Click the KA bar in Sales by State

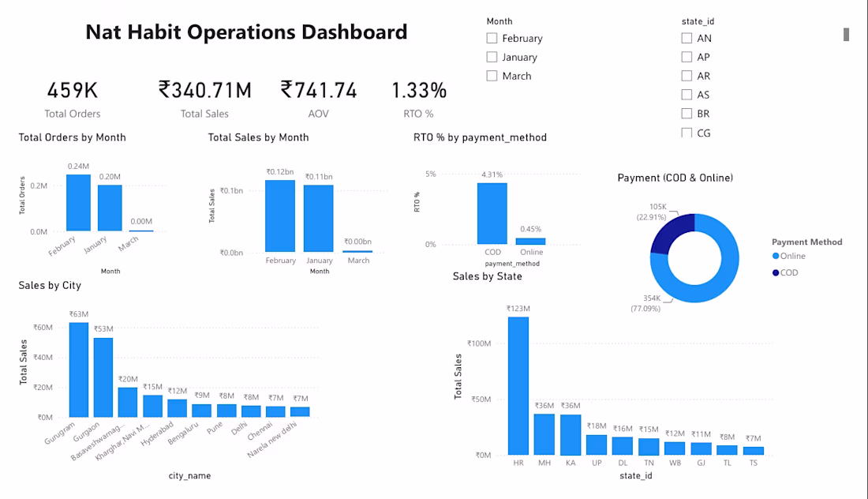point(571,435)
